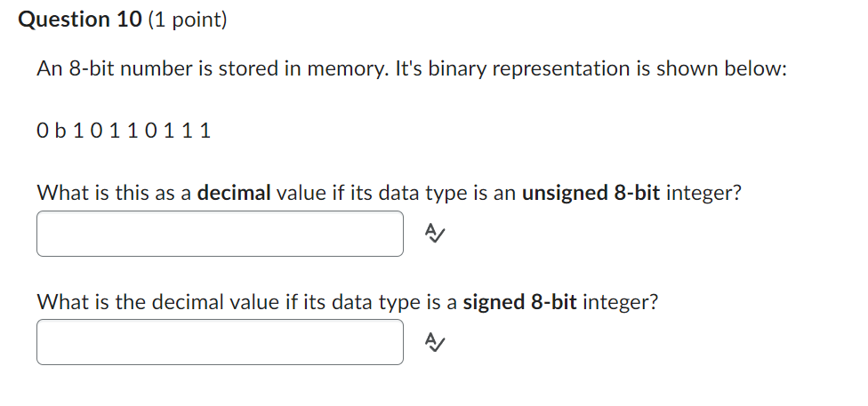Click the first 1 bit after 0b

coord(78,131)
